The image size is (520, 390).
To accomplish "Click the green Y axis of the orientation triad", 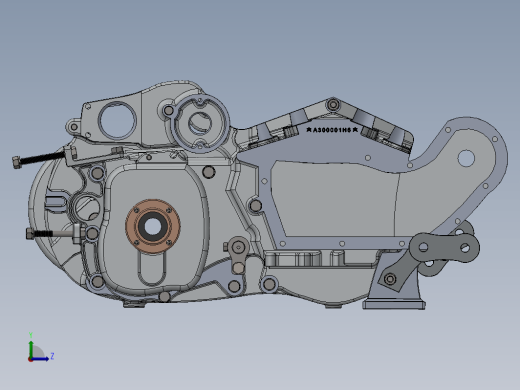I will [x=31, y=349].
